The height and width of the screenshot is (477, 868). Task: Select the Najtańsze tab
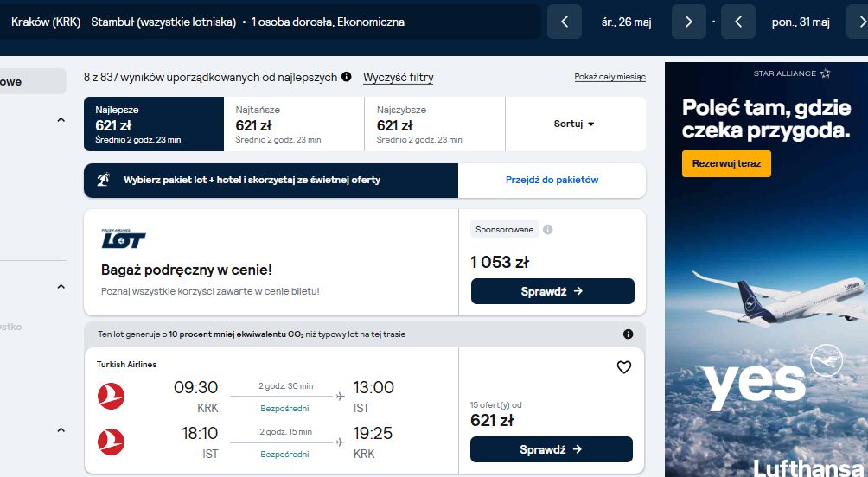[294, 124]
